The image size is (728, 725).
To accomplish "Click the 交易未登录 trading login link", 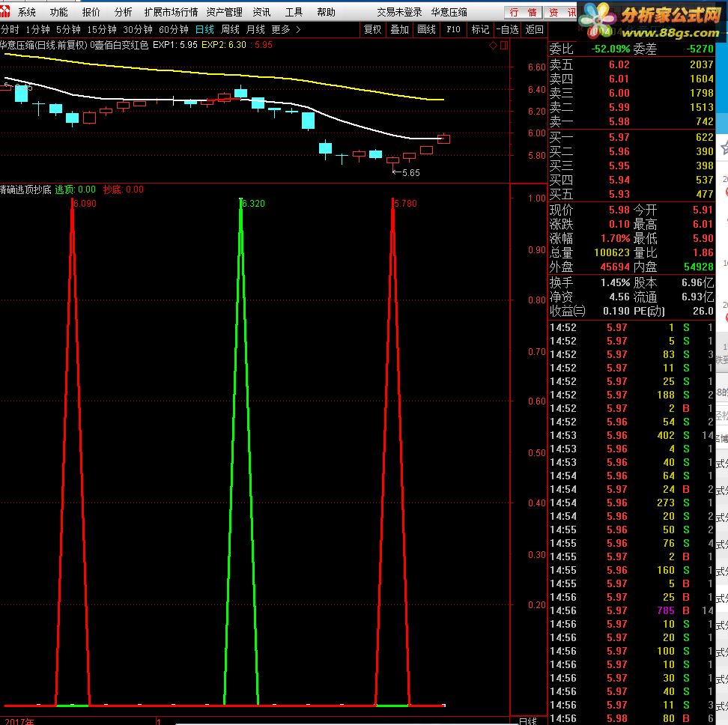I will coord(399,12).
